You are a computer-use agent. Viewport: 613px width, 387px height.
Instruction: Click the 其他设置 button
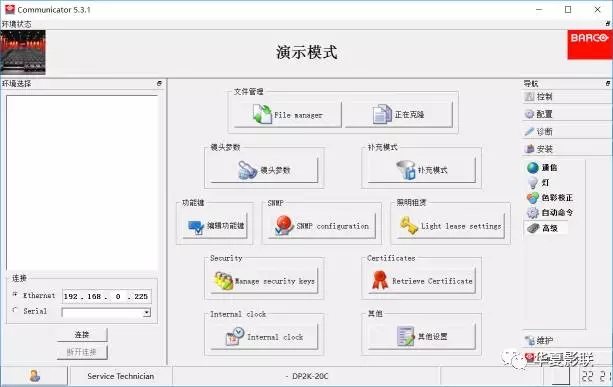[421, 337]
